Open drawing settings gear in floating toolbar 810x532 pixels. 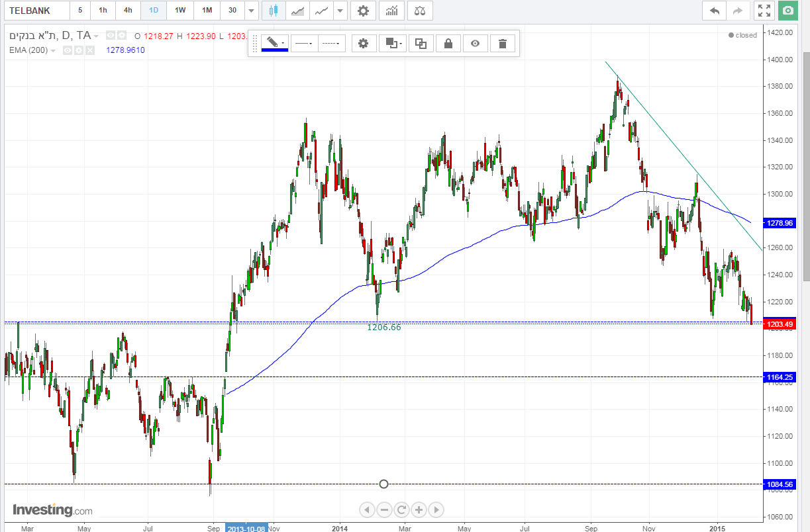point(363,44)
